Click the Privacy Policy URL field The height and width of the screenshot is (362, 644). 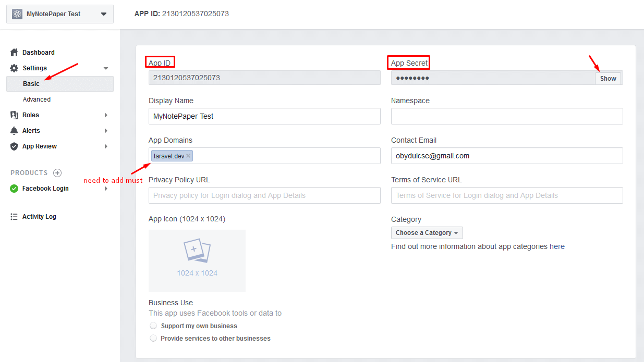[264, 195]
